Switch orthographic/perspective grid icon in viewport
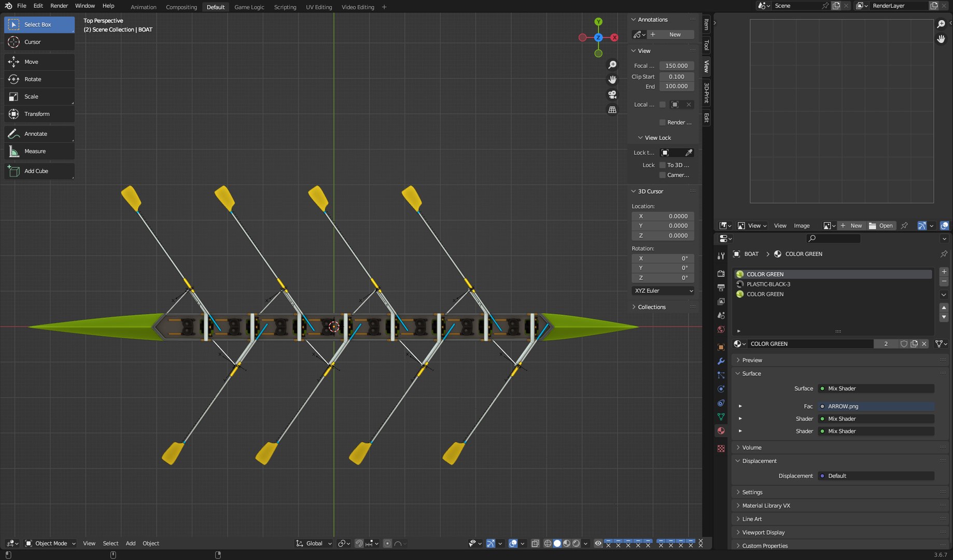The width and height of the screenshot is (953, 560). [612, 110]
